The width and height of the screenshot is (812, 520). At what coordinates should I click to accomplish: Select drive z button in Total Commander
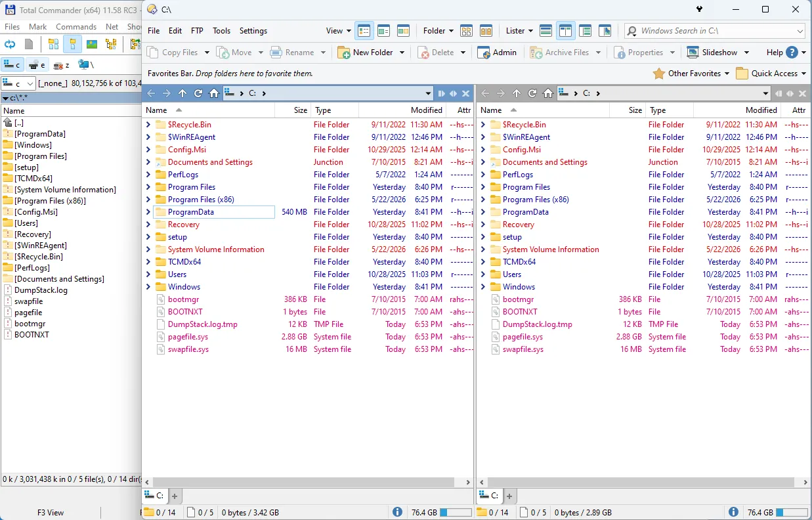click(61, 65)
